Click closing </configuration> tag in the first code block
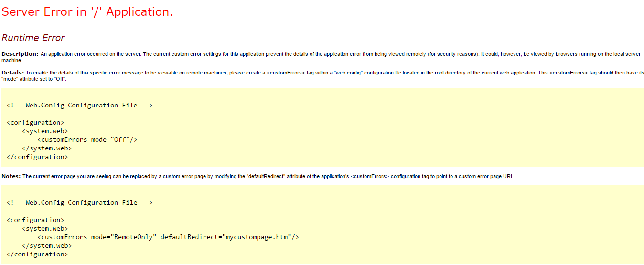 [37, 157]
